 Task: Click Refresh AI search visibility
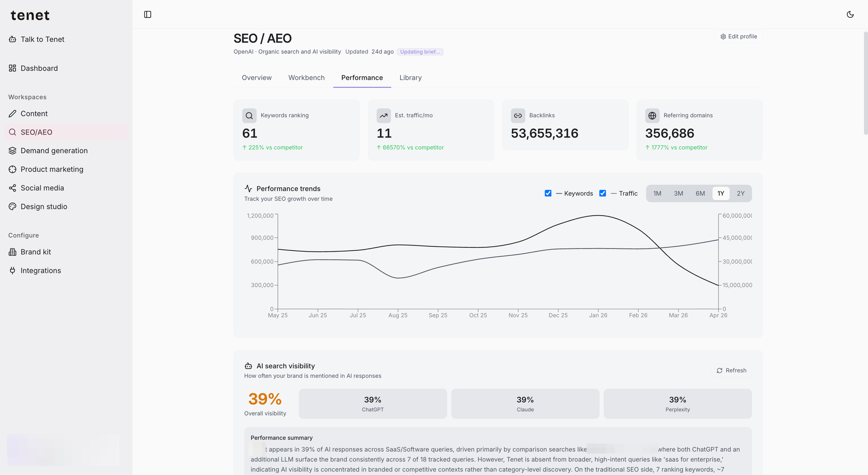[x=732, y=370]
